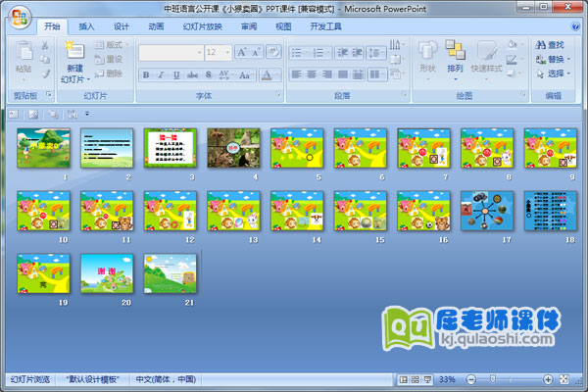Click the shape fill paint bucket

(x=514, y=45)
